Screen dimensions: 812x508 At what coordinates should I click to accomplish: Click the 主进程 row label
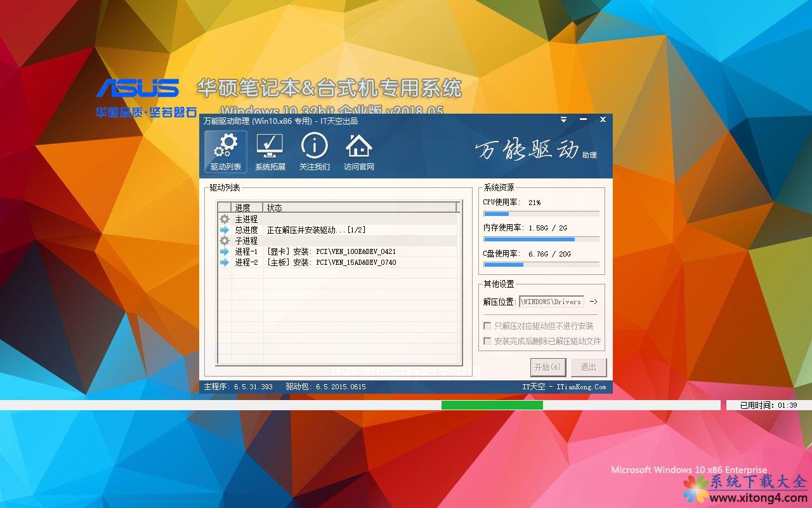246,219
